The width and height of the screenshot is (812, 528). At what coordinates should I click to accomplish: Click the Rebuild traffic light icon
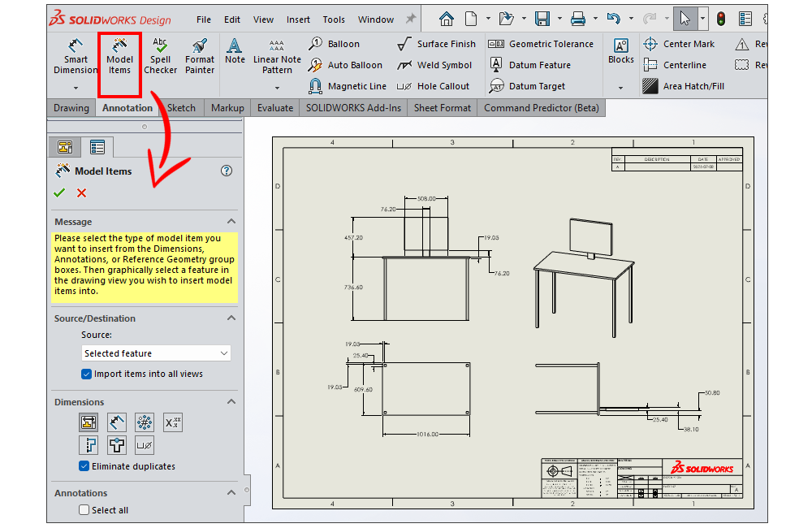pyautogui.click(x=720, y=19)
